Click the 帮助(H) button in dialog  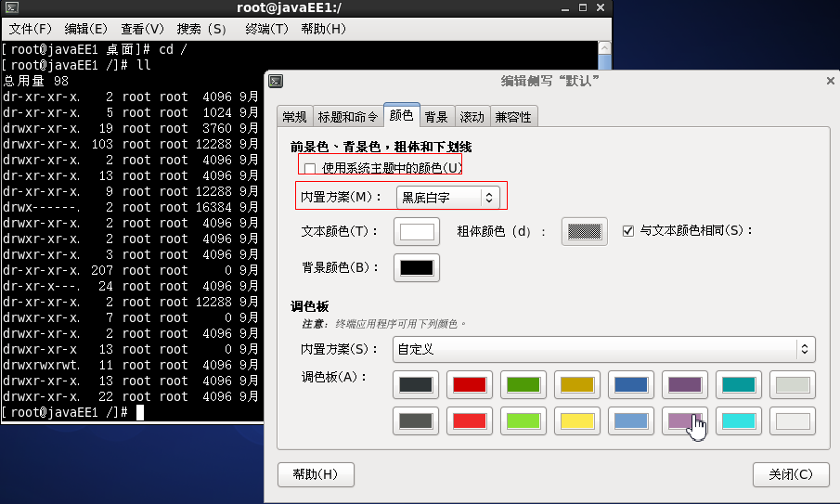point(316,474)
